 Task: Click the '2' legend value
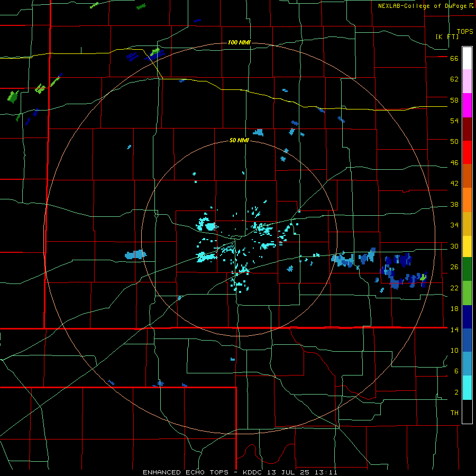(456, 392)
